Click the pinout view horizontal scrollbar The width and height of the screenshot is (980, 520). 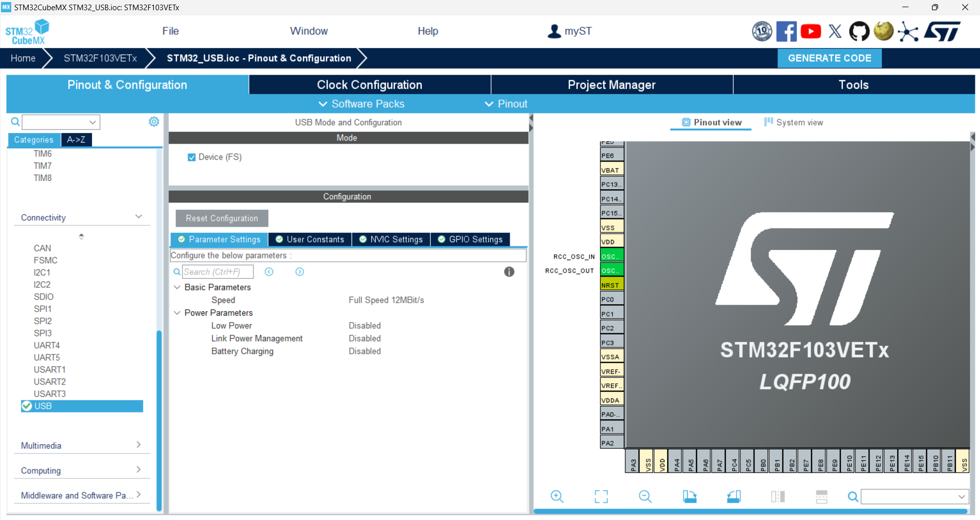750,511
